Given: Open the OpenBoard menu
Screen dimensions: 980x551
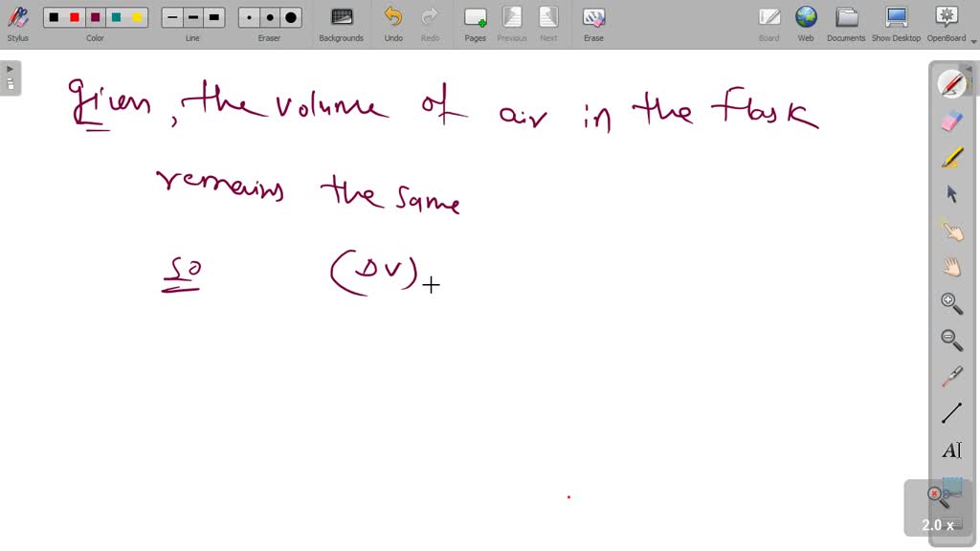Looking at the screenshot, I should 947,24.
